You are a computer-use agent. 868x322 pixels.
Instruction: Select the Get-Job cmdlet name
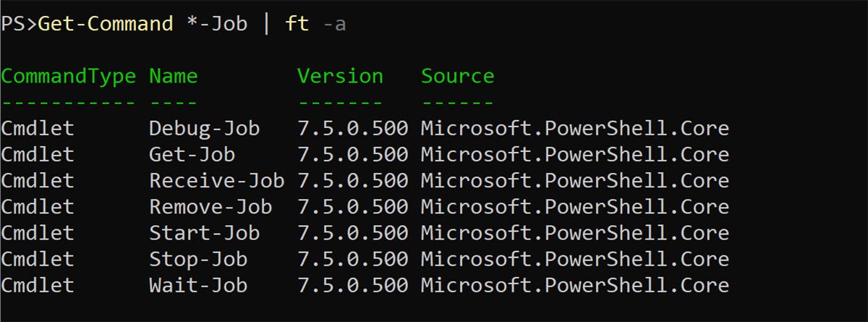click(192, 155)
